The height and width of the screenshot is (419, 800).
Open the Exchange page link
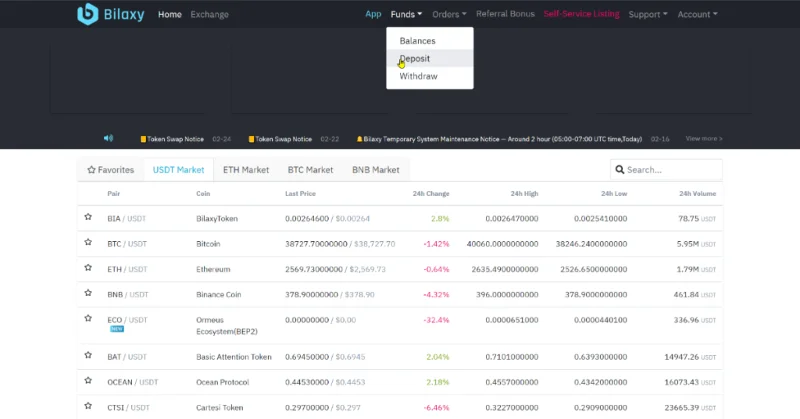click(x=210, y=14)
